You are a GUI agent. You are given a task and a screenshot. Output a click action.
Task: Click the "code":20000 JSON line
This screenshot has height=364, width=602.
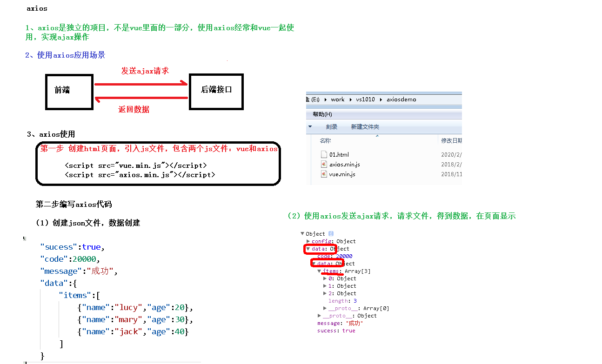coord(70,259)
